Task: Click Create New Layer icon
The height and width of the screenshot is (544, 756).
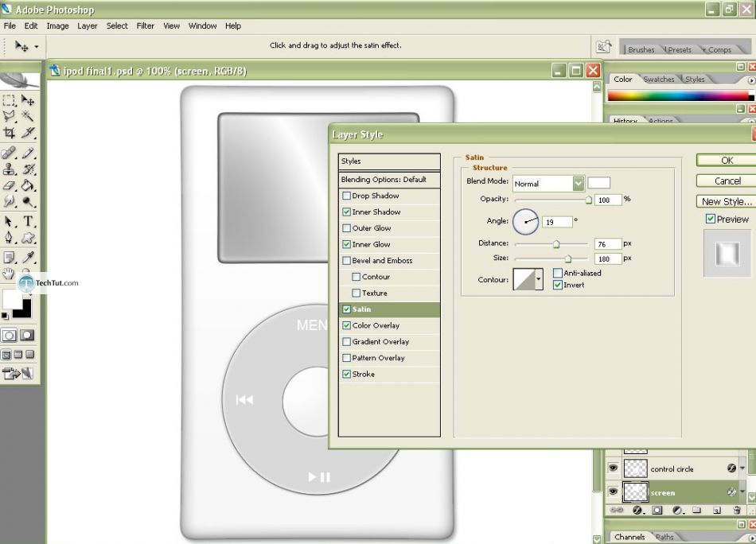Action: (716, 510)
